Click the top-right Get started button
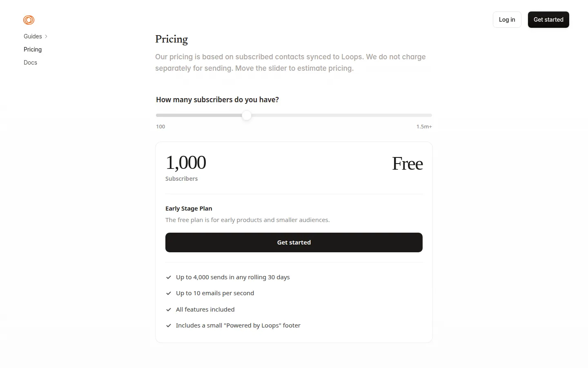The width and height of the screenshot is (588, 368). point(548,20)
